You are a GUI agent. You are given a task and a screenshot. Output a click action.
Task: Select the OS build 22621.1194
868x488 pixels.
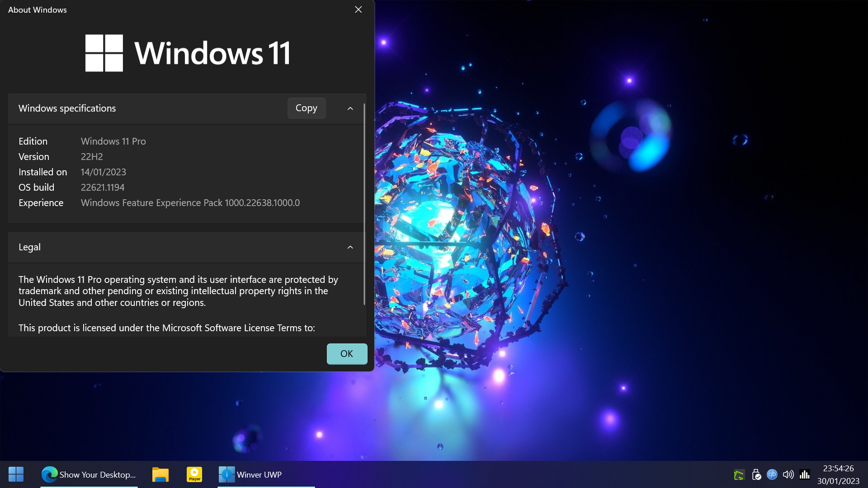[103, 187]
